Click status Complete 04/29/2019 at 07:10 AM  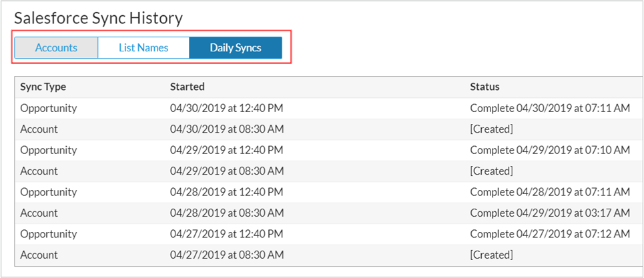coord(550,150)
